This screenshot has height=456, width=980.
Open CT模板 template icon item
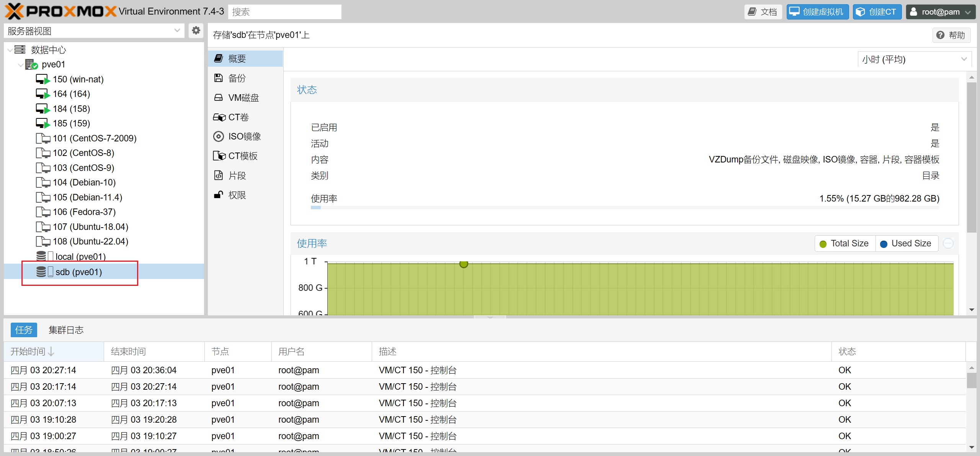[x=219, y=156]
